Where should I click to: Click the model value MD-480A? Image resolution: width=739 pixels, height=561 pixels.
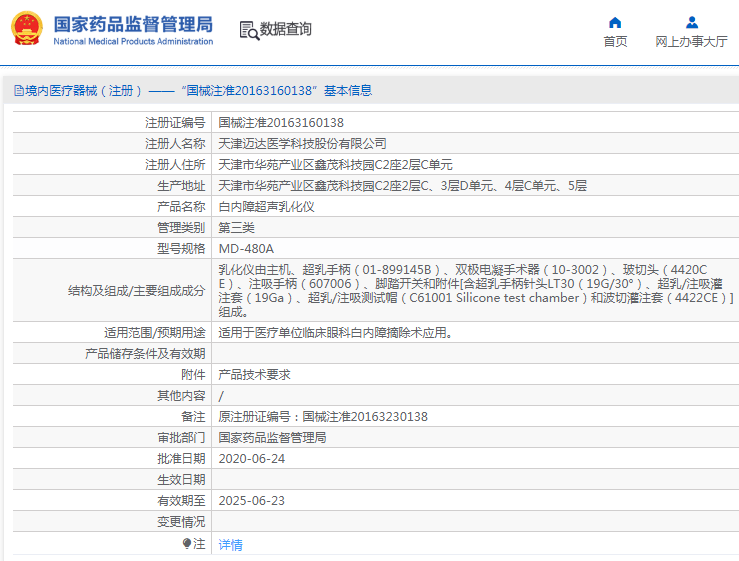click(245, 248)
